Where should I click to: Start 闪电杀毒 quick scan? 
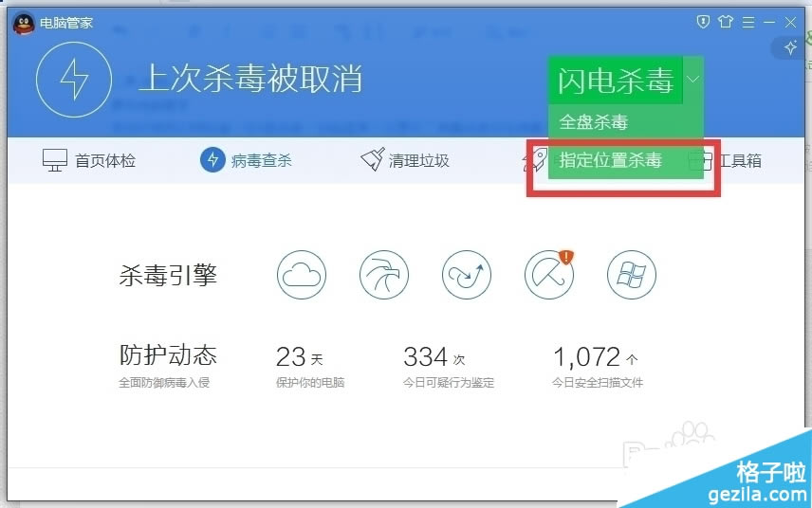[615, 81]
